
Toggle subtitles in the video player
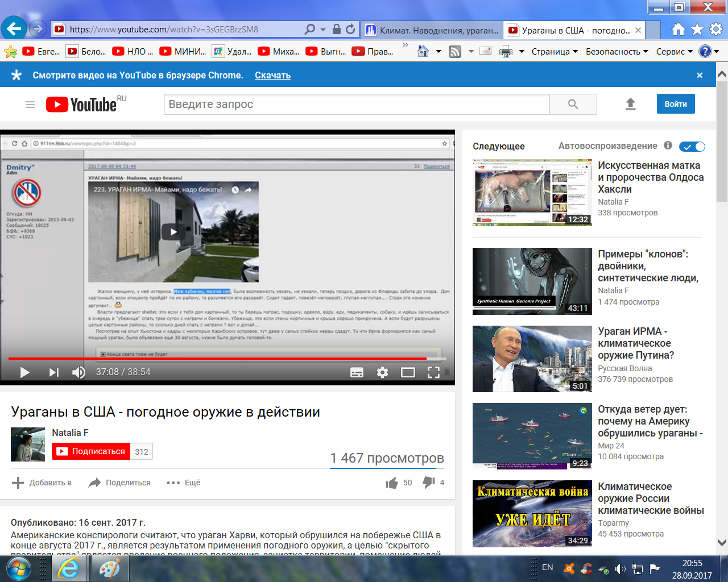(x=357, y=372)
